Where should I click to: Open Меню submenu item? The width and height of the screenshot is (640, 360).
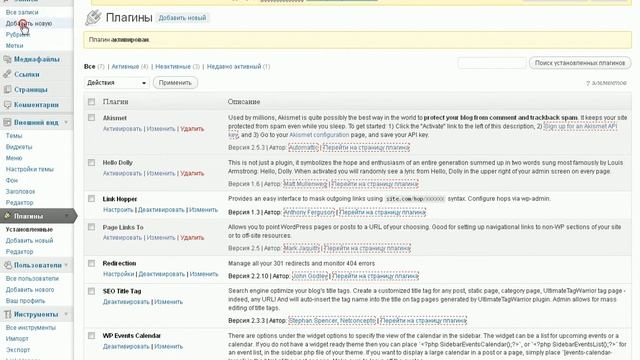click(14, 158)
